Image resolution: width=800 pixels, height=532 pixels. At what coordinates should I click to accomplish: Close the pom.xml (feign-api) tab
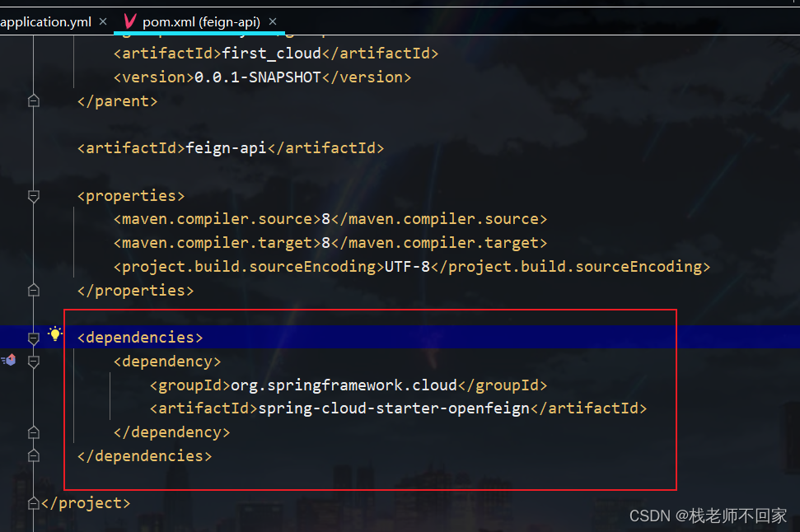273,21
